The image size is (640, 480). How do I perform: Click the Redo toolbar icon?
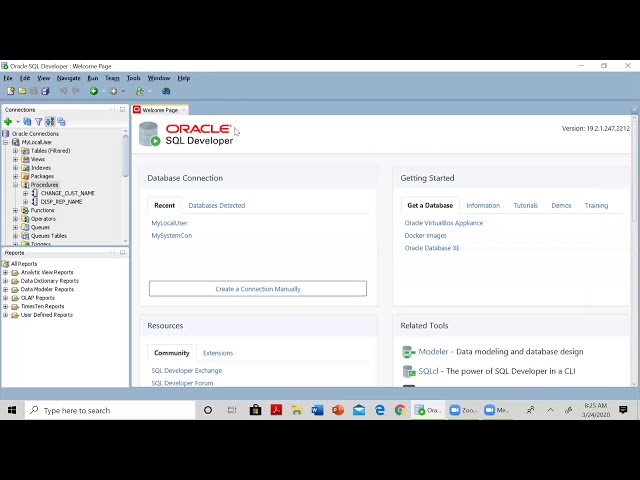[x=76, y=91]
